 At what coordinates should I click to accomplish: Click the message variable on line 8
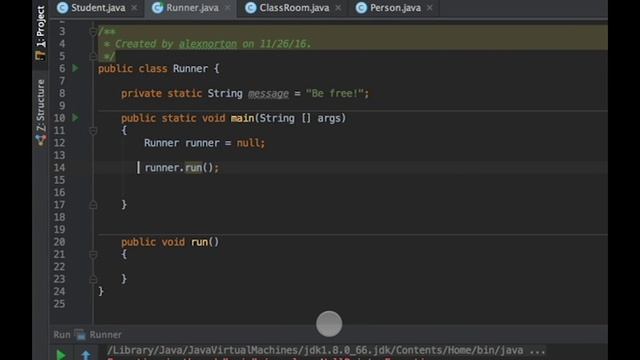coord(268,93)
